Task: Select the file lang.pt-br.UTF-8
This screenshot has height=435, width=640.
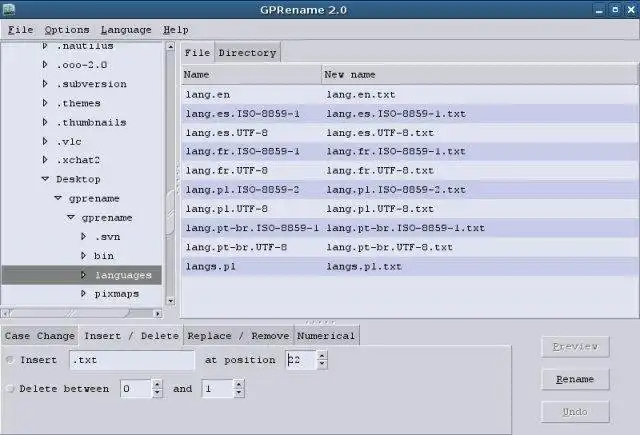Action: coord(409,247)
